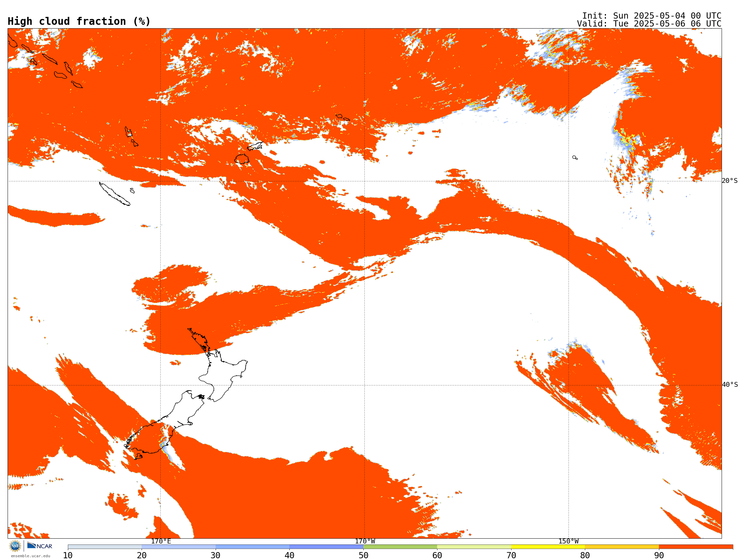744x560 pixels.
Task: Click the NCAR logo
Action: coord(40,546)
